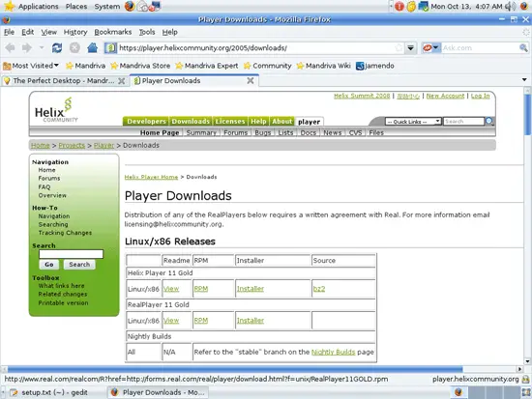Image resolution: width=532 pixels, height=399 pixels.
Task: Click the Reload page icon
Action: click(x=57, y=48)
